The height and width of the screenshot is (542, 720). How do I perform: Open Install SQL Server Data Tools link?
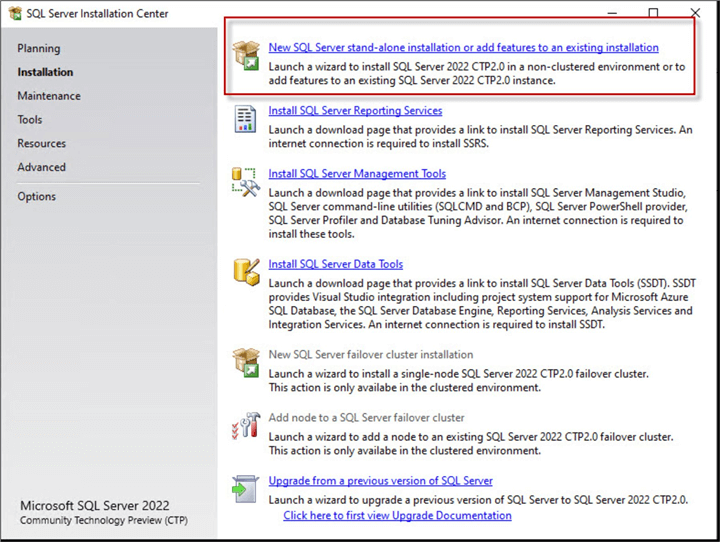[335, 264]
